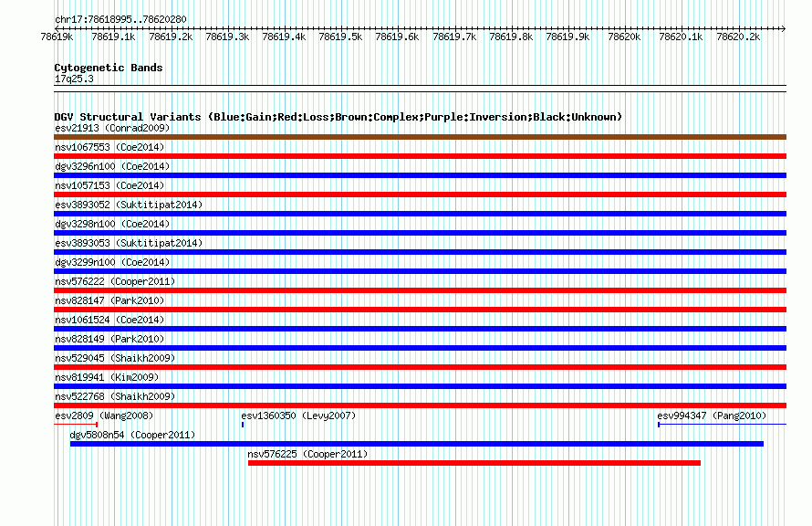This screenshot has height=526, width=812.
Task: Click the ruler's left arrowhead
Action: [57, 28]
